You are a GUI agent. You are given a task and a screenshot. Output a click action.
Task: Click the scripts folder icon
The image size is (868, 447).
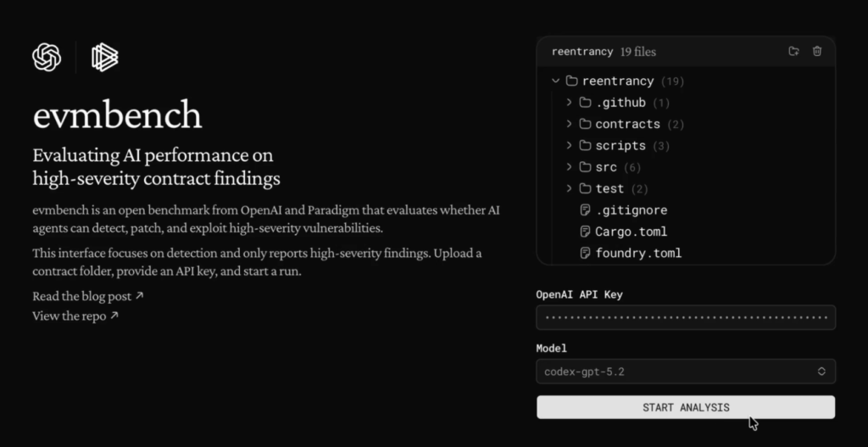(585, 146)
